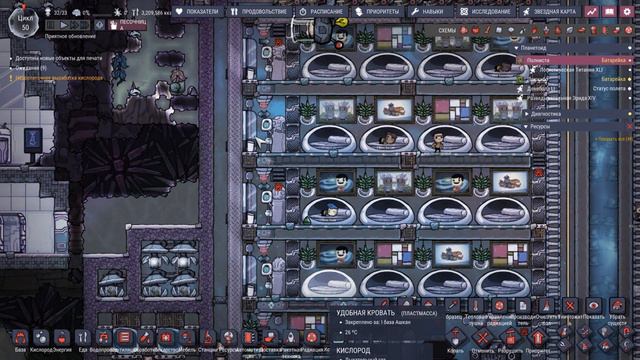Viewport: 640px width, 360px height.
Task: Select the Тепловая пушка tool
Action: click(476, 305)
